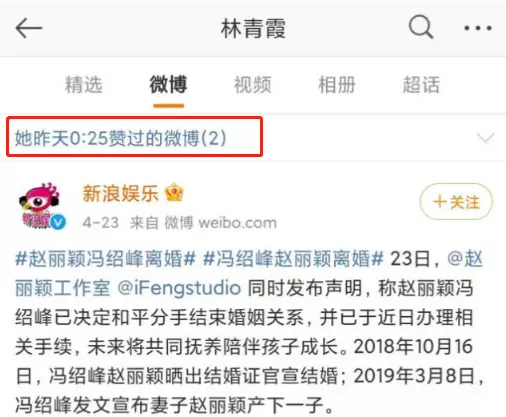Open the @iFengstudio mention
This screenshot has width=506, height=417.
[179, 288]
